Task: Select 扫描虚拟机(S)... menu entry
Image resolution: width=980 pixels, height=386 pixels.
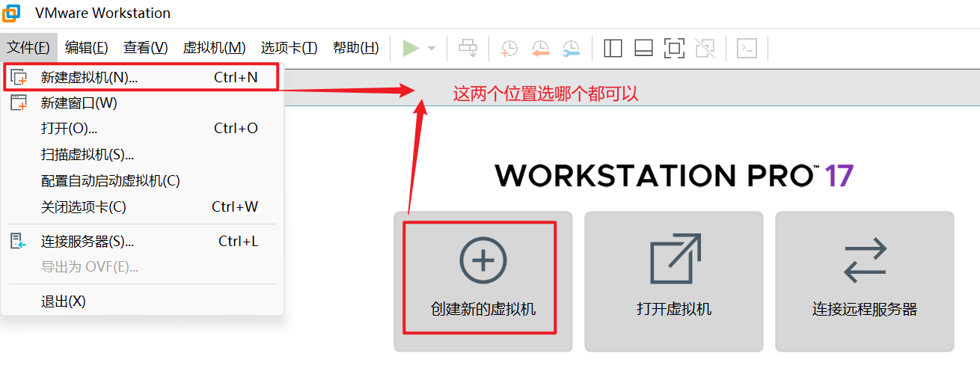Action: pos(142,155)
